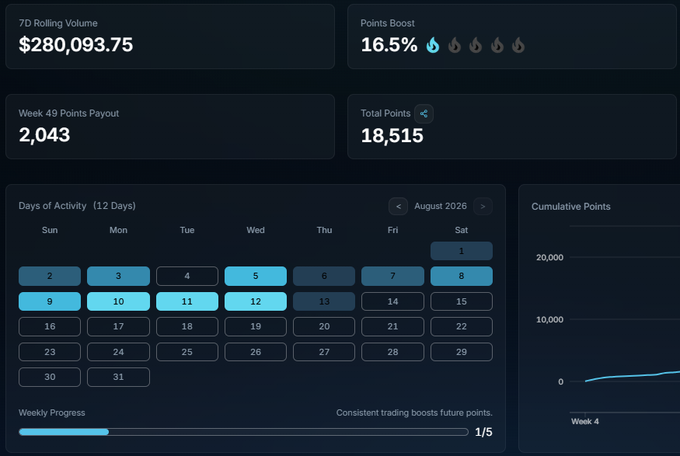Click the cumulative points line on chart

632,376
